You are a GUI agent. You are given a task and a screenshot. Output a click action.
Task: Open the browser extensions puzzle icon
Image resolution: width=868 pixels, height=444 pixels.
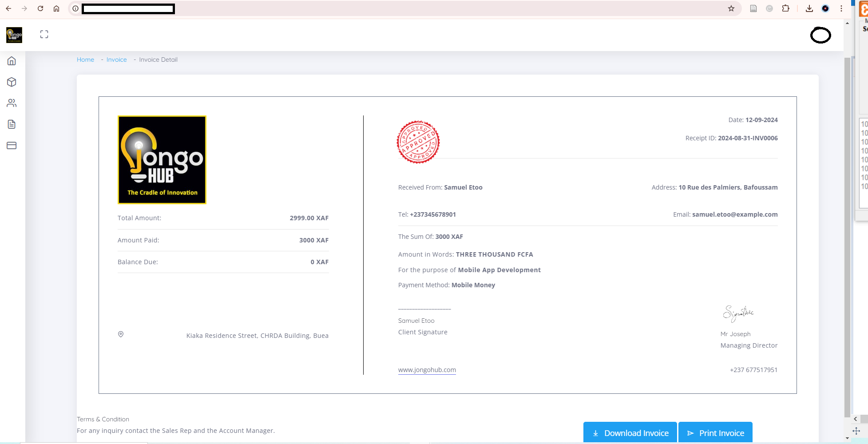click(x=786, y=8)
